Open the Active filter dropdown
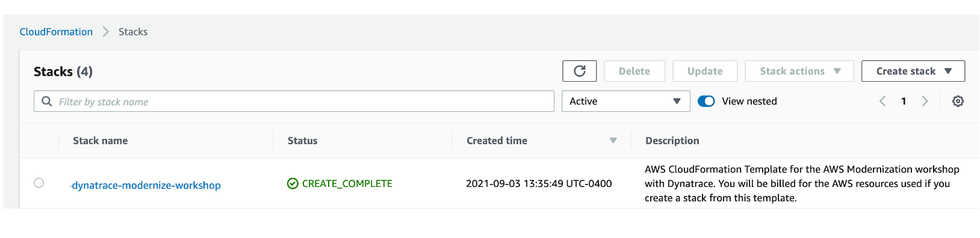The image size is (980, 238). 625,101
